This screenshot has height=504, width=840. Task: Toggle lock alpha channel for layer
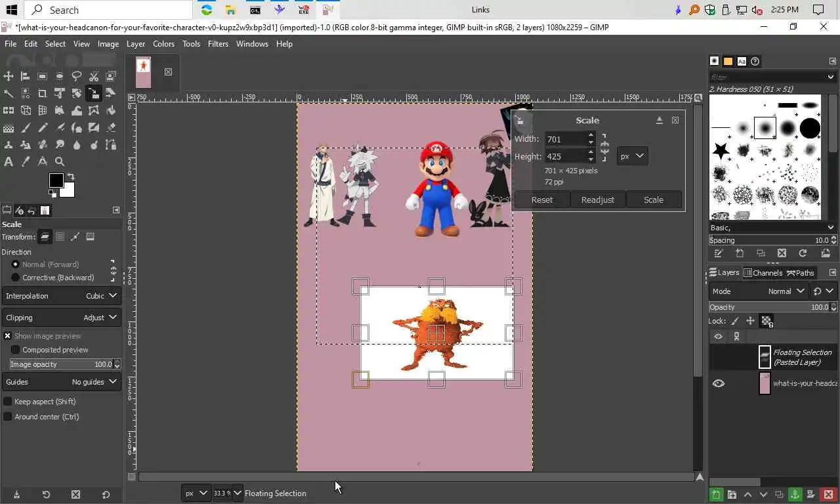[766, 321]
